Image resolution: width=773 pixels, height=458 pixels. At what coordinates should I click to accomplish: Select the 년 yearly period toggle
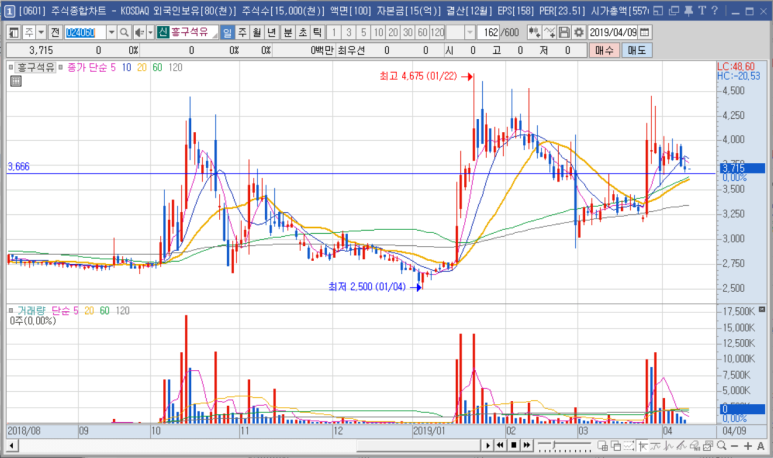click(272, 33)
